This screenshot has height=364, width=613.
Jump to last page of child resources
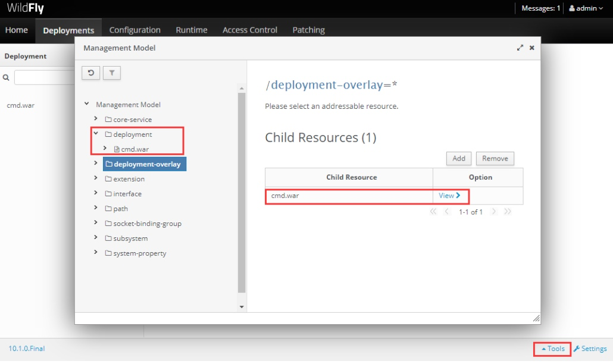[x=508, y=212]
